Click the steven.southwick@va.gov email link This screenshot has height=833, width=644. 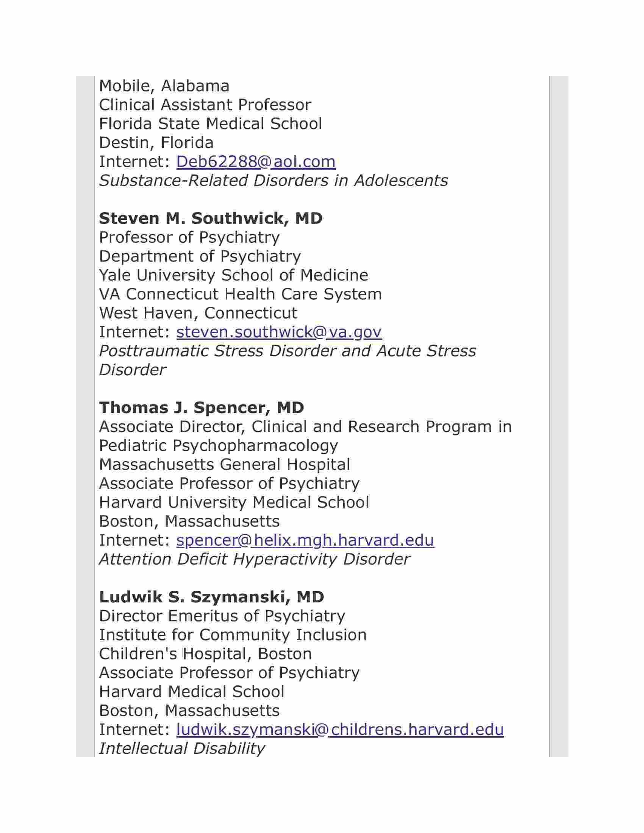click(x=279, y=332)
